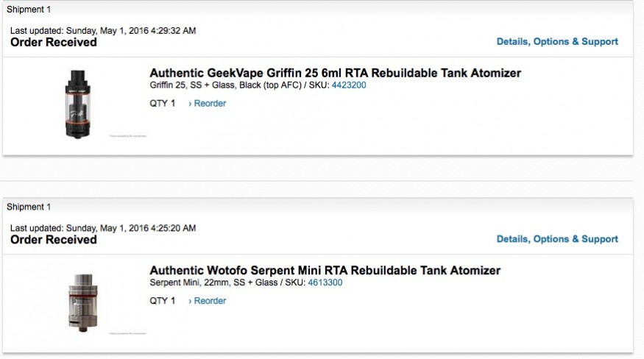
Task: Click the Shipment 1 header above Serpent order
Action: [29, 207]
